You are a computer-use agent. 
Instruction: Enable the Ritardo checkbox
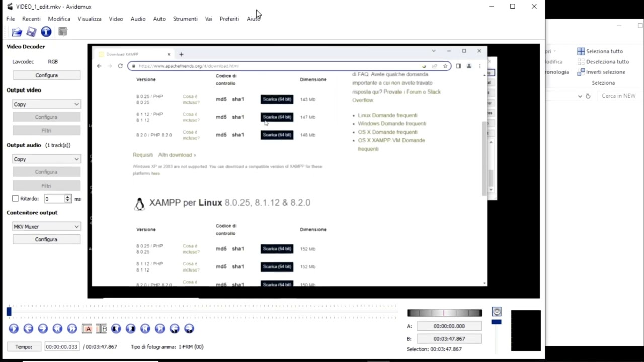pyautogui.click(x=15, y=199)
